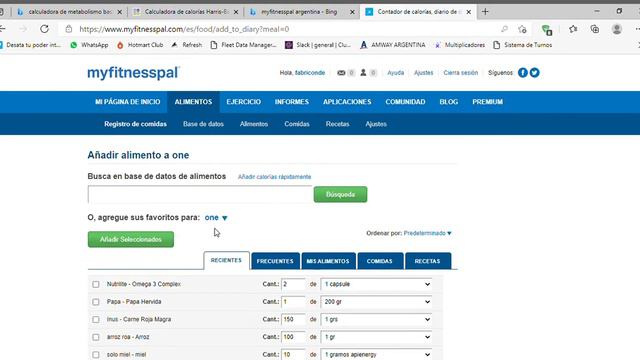Click the green Búsqueda button
640x360 pixels.
(340, 194)
